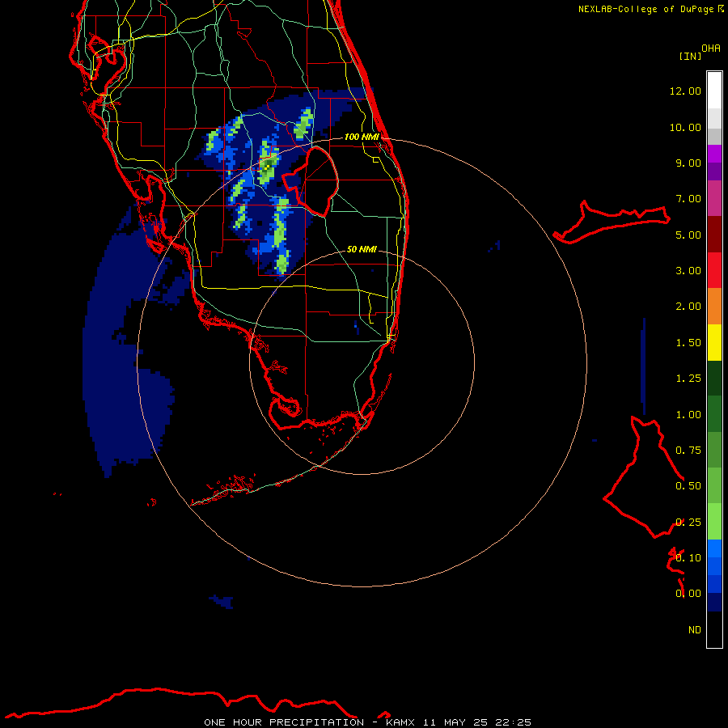Click the 1.50 legend value
The width and height of the screenshot is (728, 728).
[688, 343]
